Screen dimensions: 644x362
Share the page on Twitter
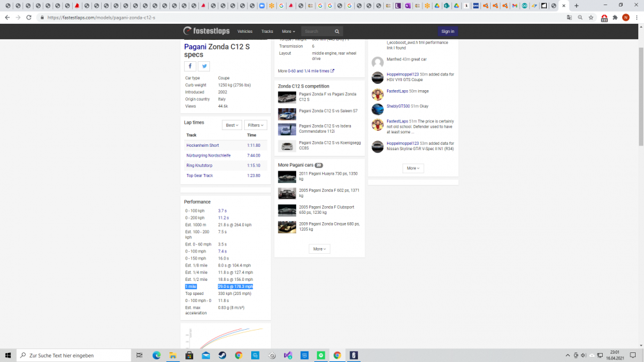[204, 66]
